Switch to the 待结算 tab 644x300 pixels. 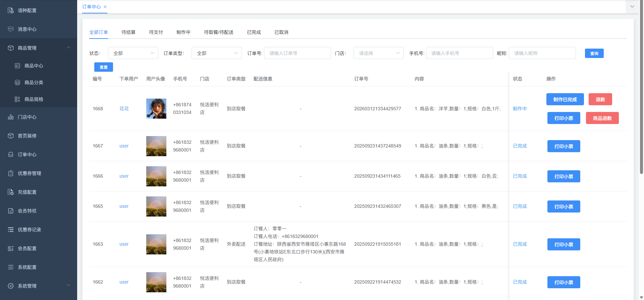point(128,32)
